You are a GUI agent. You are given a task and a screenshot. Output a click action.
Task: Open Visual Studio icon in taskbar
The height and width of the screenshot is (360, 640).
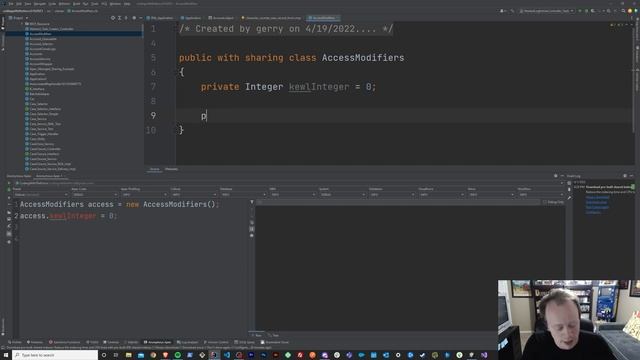point(484,355)
